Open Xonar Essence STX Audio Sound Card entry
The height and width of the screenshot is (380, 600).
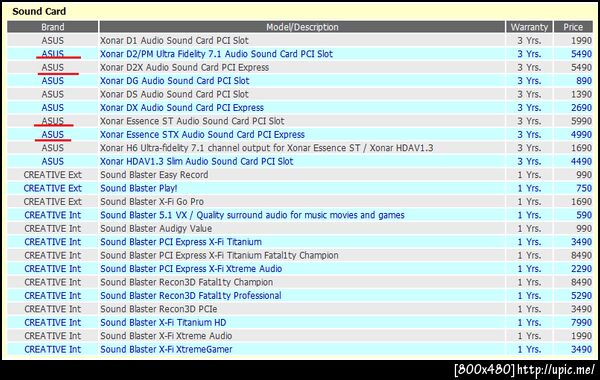(x=202, y=134)
